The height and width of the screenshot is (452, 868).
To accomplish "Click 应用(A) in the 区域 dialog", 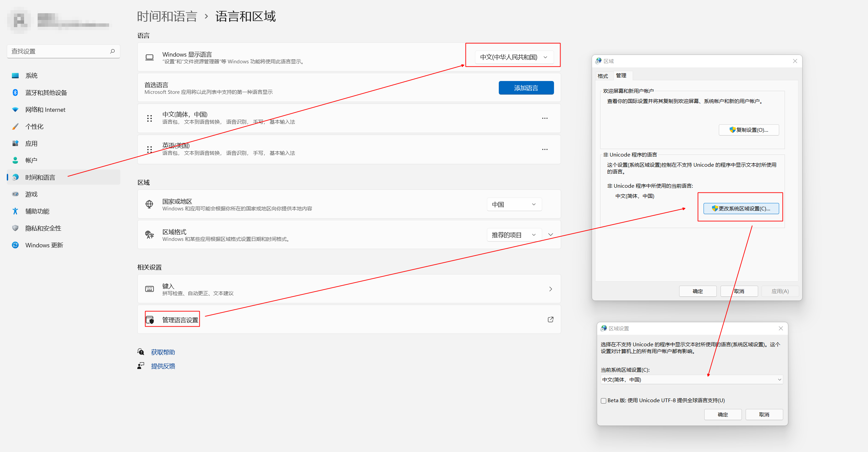I will [780, 291].
